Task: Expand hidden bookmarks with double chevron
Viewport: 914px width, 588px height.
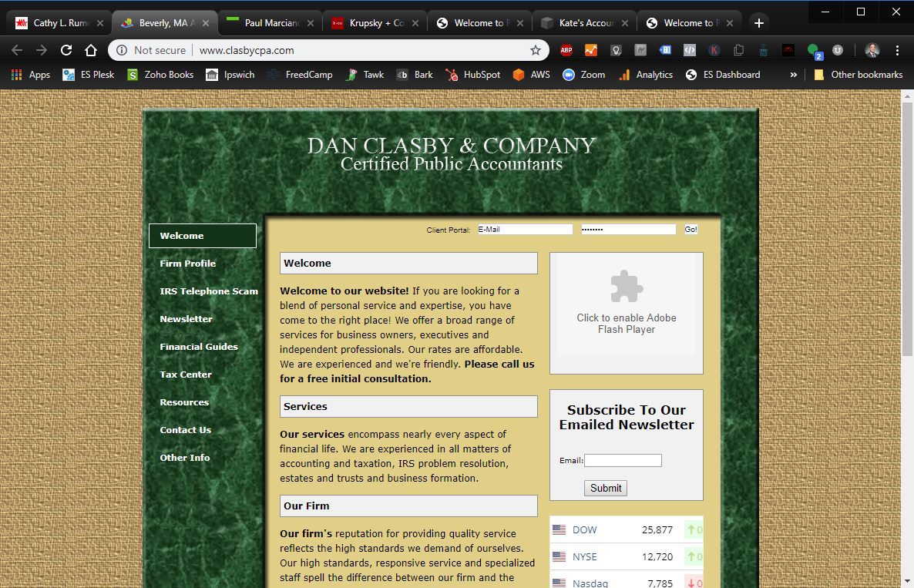Action: click(x=793, y=75)
